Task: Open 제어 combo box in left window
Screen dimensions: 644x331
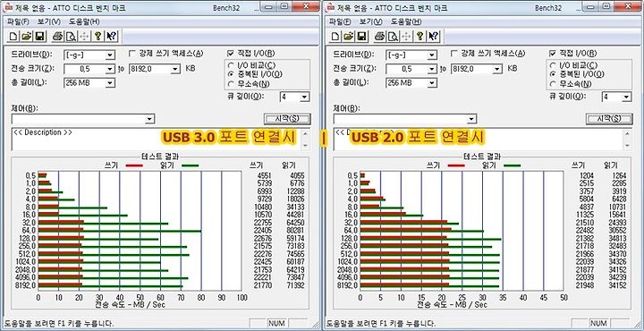Action: (149, 119)
